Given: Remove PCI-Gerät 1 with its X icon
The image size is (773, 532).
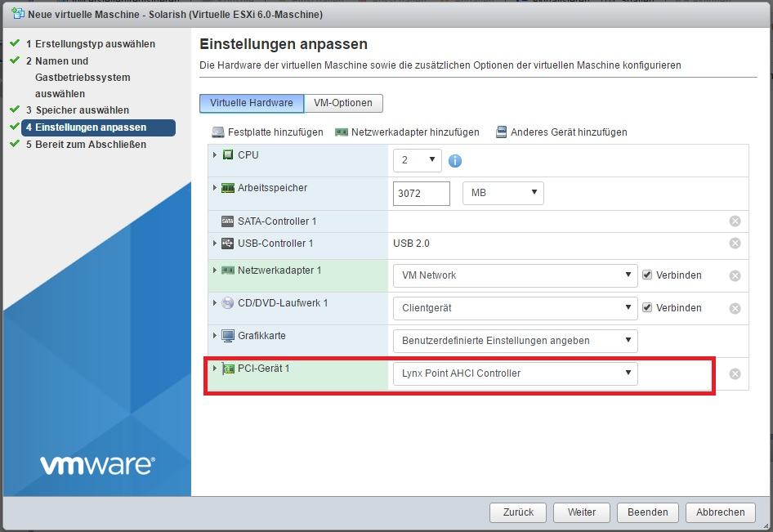Looking at the screenshot, I should pos(735,373).
